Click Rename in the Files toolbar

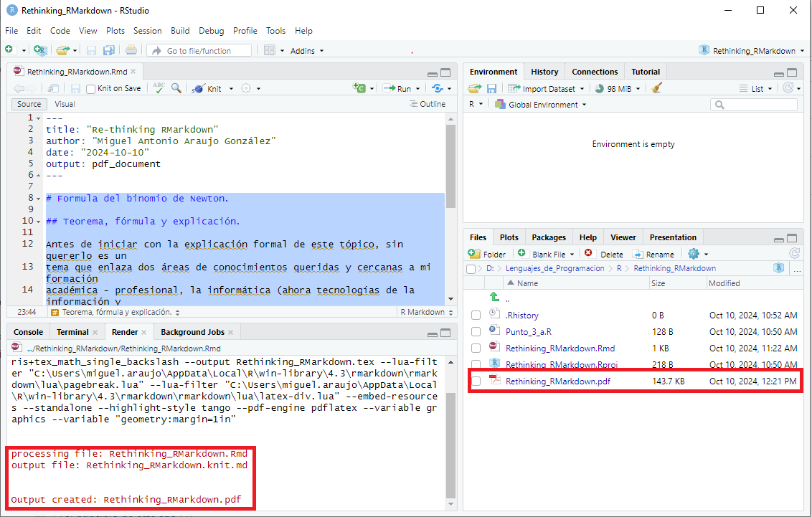click(x=653, y=254)
